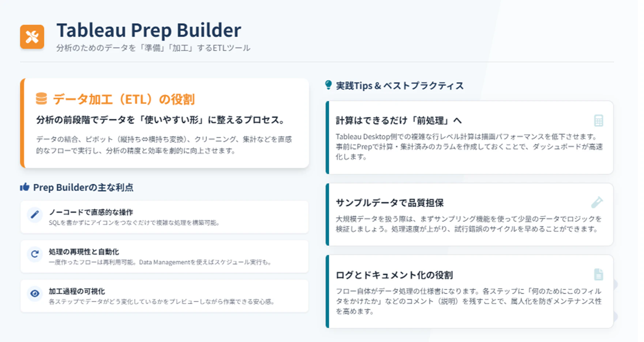Image resolution: width=644 pixels, height=342 pixels.
Task: Click the "Tableau Prep Builder" title
Action: click(149, 30)
